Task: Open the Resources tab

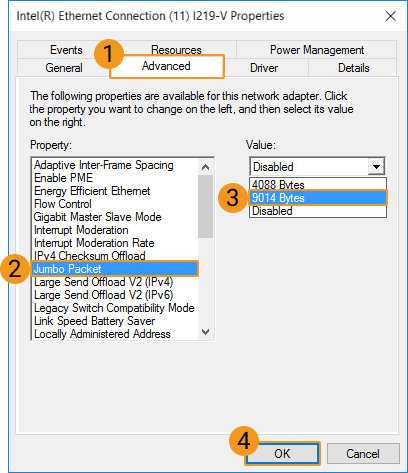Action: (177, 49)
